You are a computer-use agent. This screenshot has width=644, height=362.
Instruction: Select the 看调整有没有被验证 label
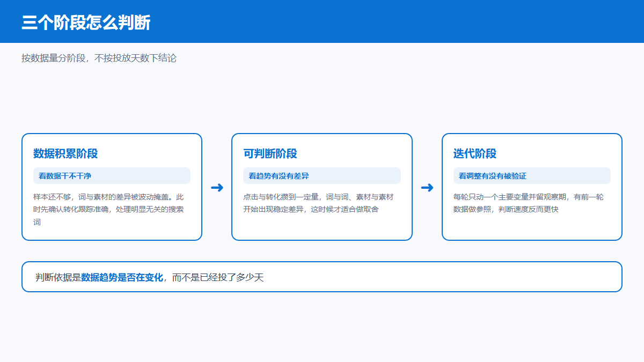coord(532,176)
